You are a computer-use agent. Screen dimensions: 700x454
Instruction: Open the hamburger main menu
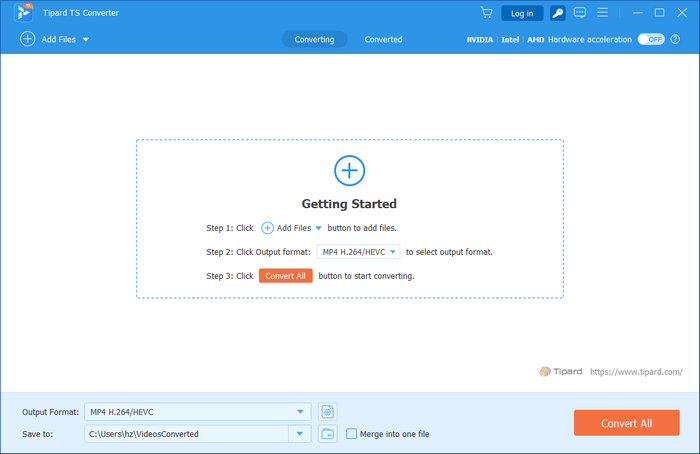(602, 13)
